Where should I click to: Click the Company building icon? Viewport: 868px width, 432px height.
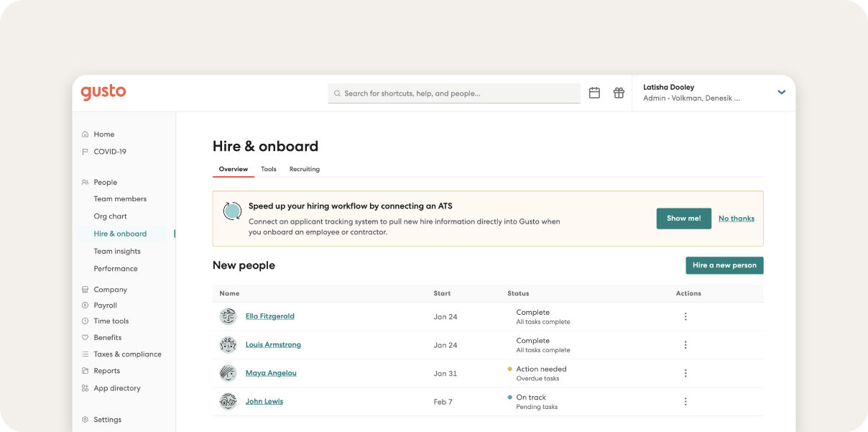point(85,290)
